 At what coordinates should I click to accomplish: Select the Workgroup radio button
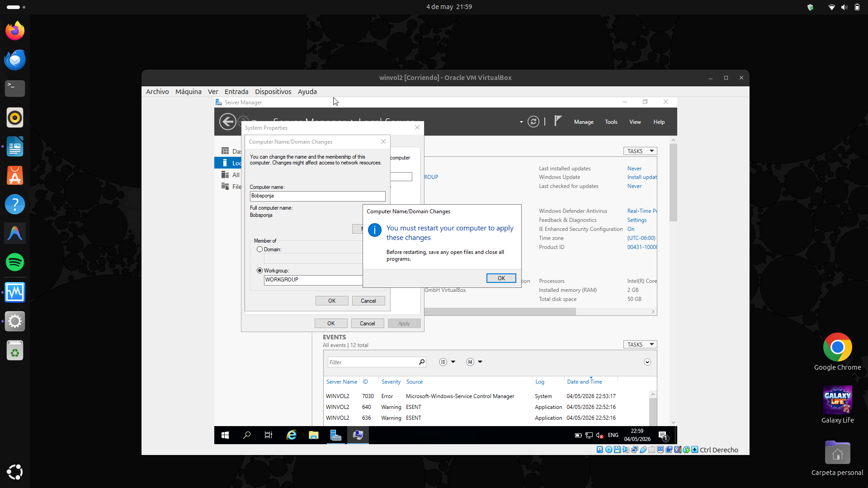(x=259, y=271)
